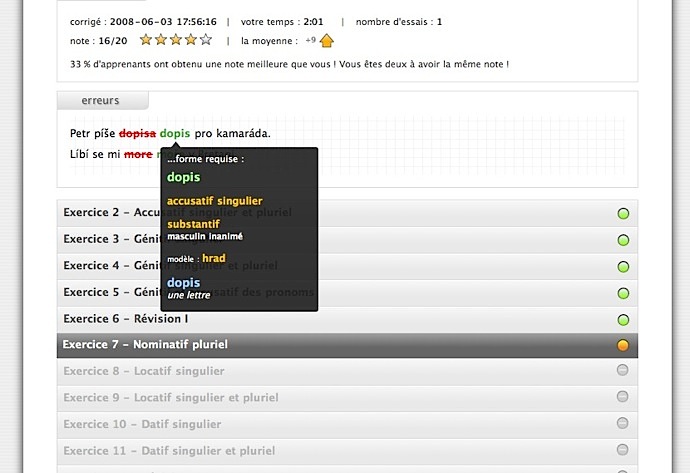Click the fourth gold rating star

pos(191,40)
